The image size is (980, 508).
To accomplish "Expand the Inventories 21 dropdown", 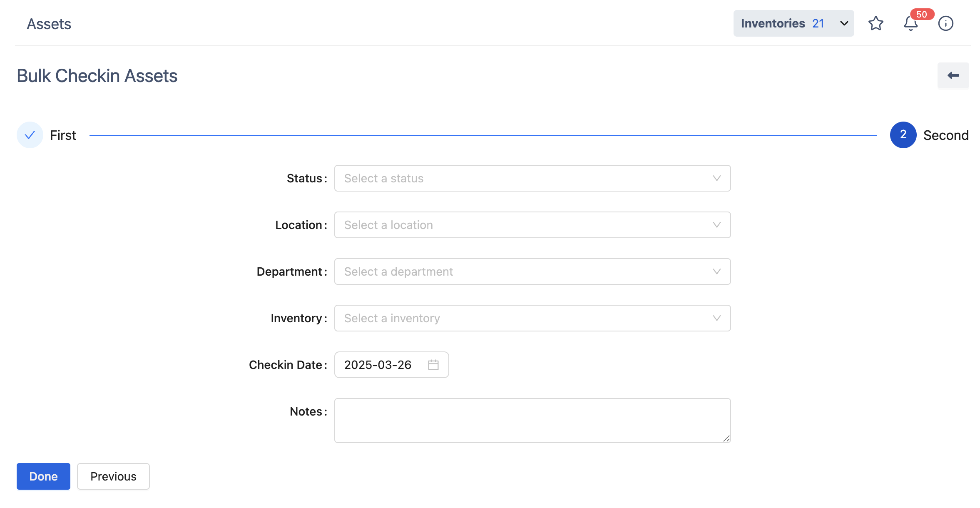I will point(793,23).
